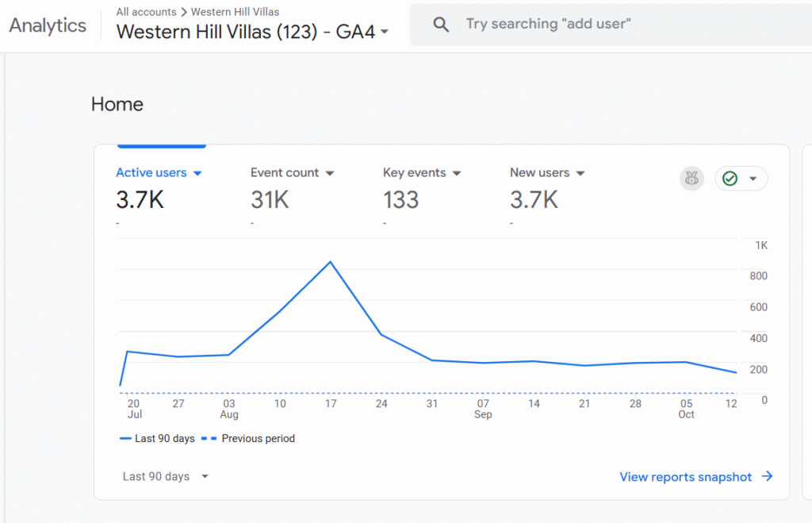
Task: Expand the Active users metric dropdown arrow
Action: [x=198, y=173]
